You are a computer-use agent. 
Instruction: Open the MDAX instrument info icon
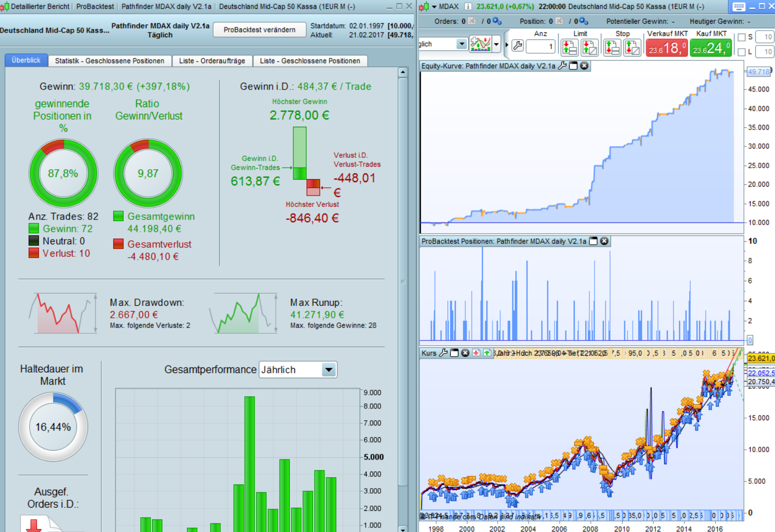coord(468,7)
